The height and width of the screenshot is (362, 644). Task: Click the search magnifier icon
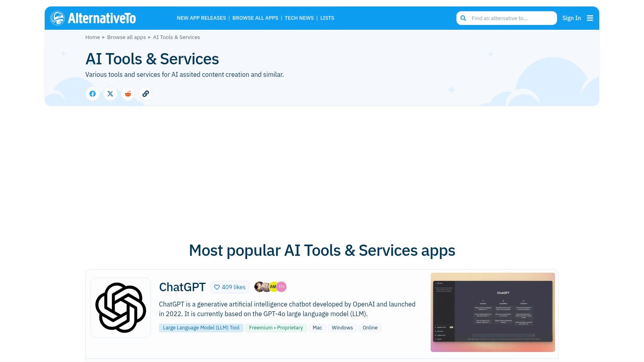pos(463,18)
